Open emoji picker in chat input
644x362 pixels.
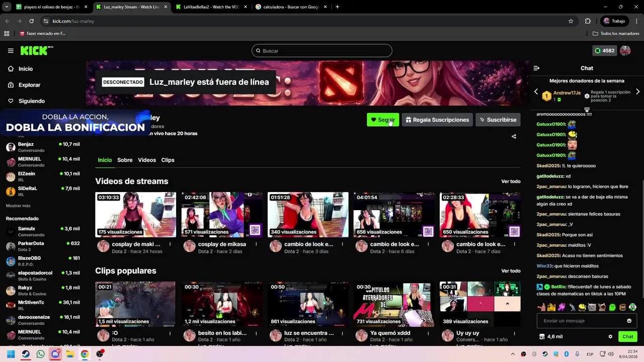pos(629,321)
